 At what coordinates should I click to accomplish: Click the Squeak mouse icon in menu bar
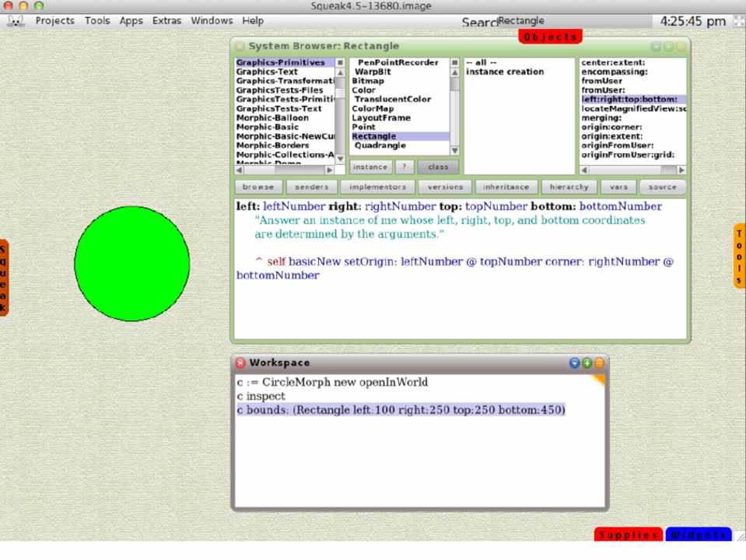[16, 21]
